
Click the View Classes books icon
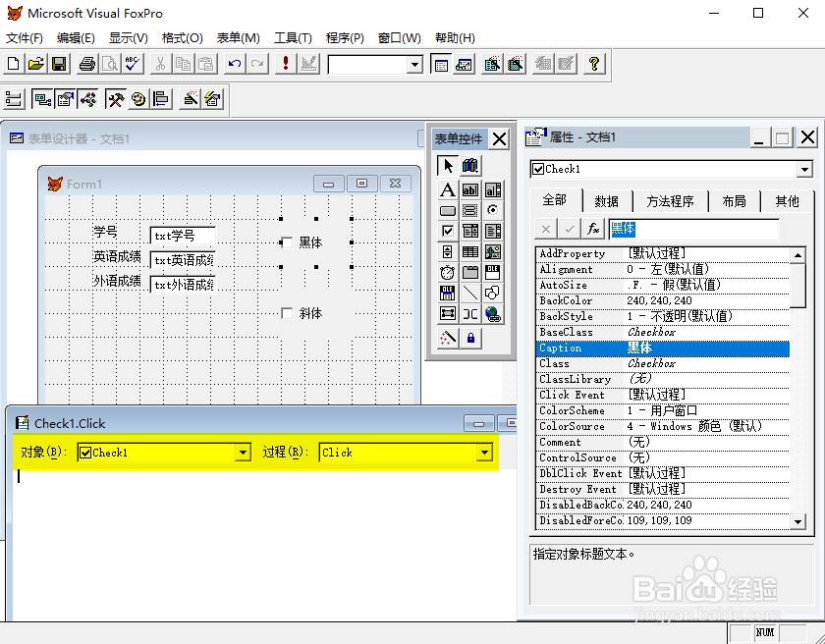click(470, 166)
